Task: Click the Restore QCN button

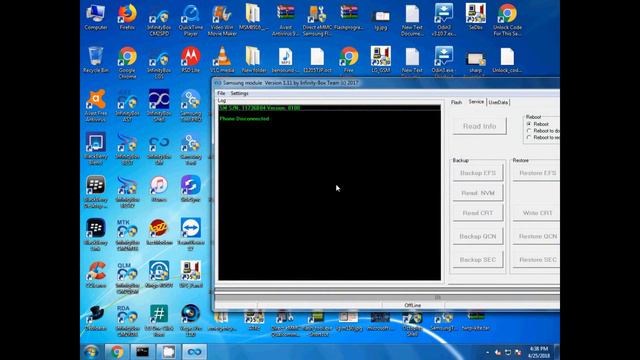Action: [x=537, y=236]
